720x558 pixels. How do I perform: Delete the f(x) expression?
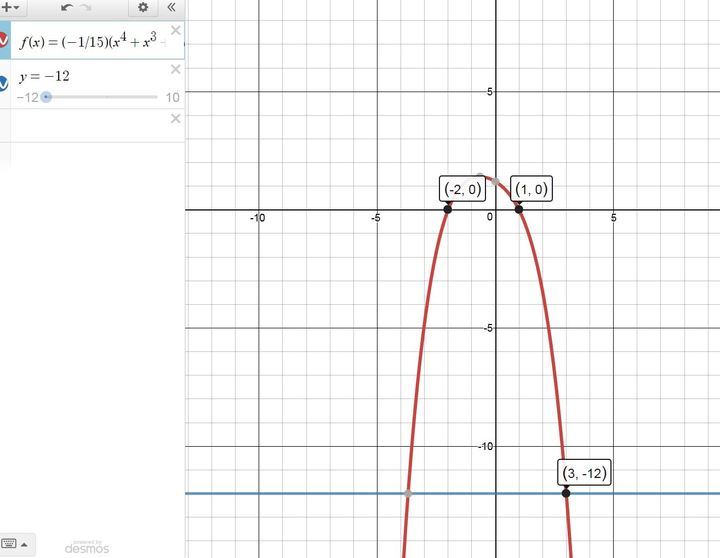(176, 30)
